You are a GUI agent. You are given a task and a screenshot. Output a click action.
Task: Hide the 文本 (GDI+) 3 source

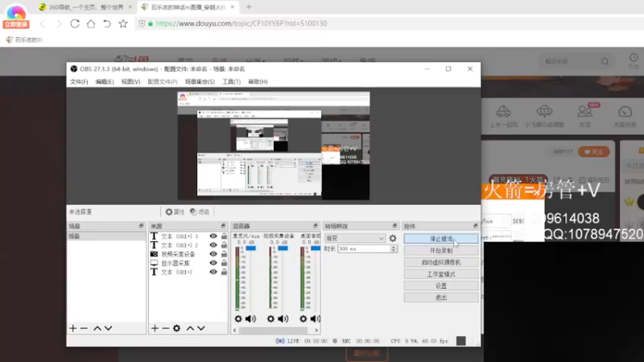(213, 236)
